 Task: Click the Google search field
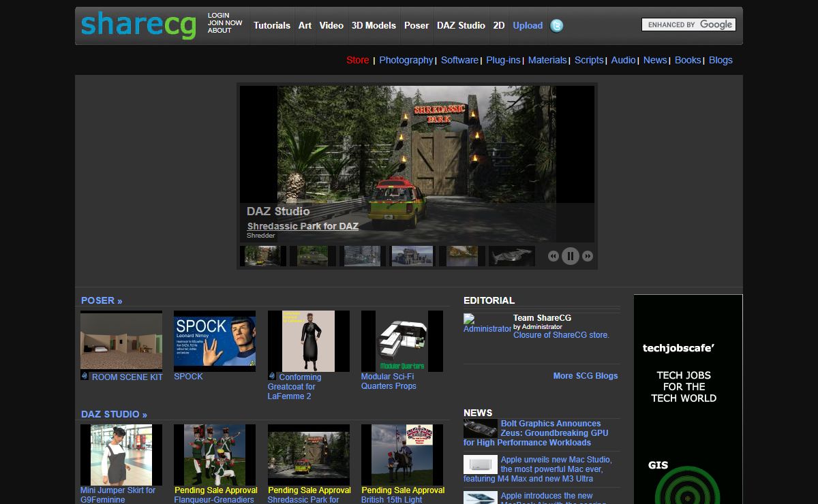(x=688, y=25)
